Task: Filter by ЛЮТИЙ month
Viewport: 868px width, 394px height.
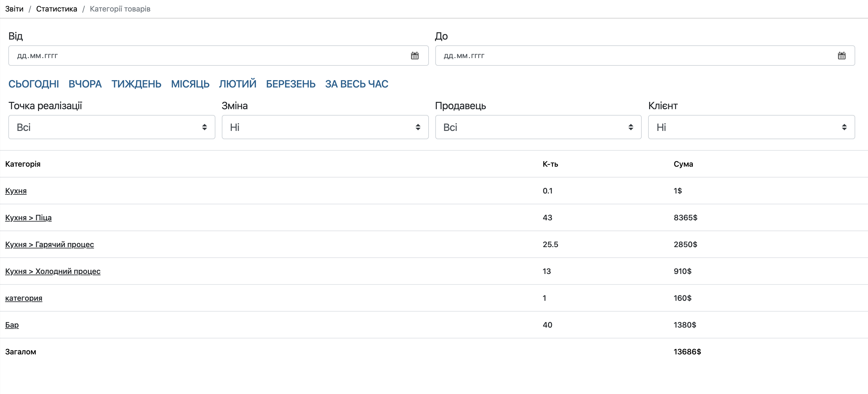Action: coord(237,84)
